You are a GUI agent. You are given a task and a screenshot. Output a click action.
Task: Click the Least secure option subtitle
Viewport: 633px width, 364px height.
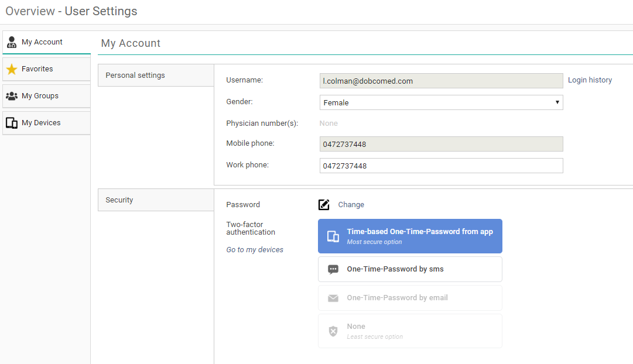(x=375, y=337)
